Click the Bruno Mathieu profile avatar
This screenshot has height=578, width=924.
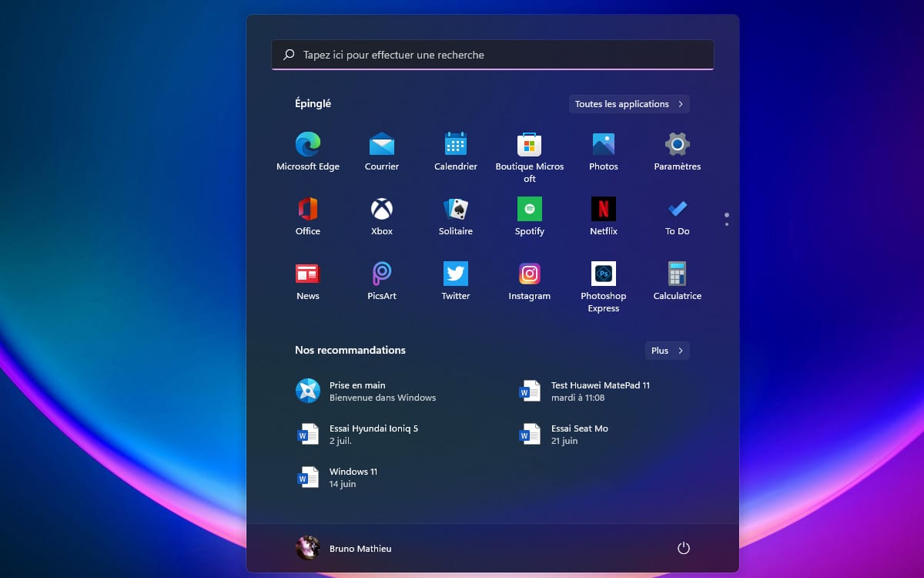point(308,548)
